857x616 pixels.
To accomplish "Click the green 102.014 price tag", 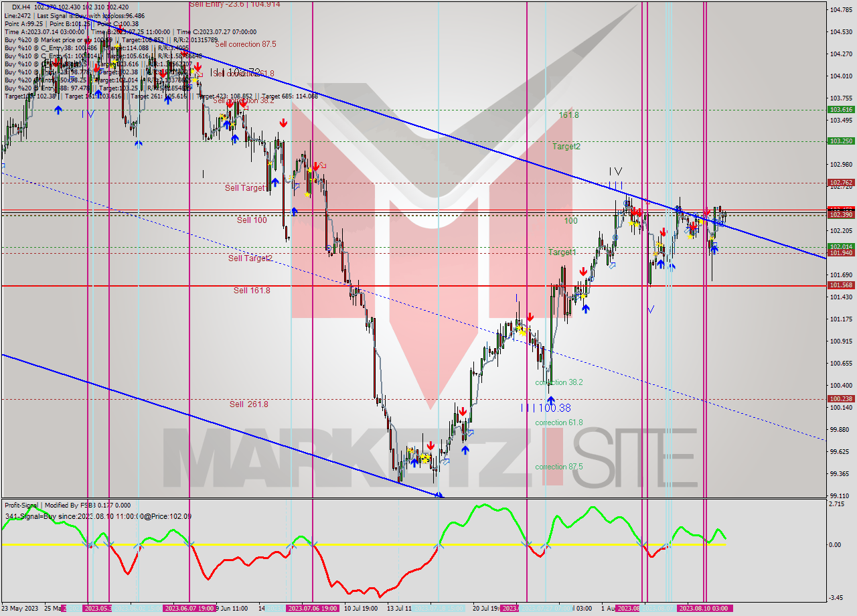I will pyautogui.click(x=841, y=246).
